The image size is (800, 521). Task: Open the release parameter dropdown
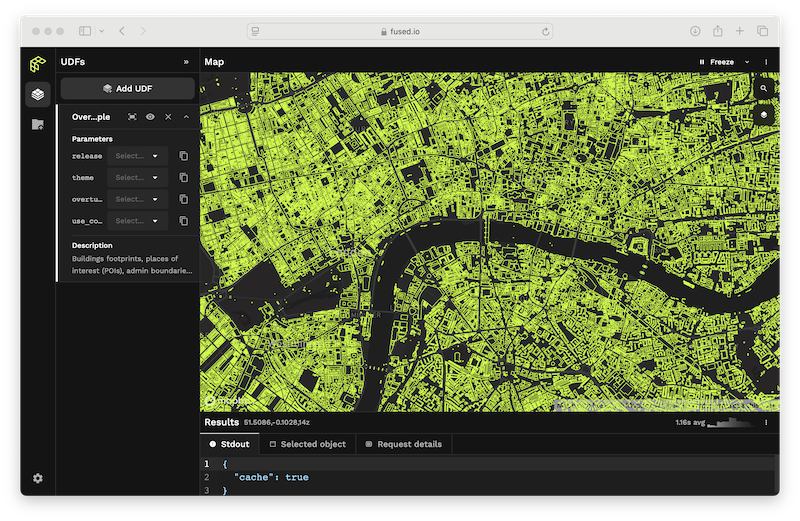[137, 156]
